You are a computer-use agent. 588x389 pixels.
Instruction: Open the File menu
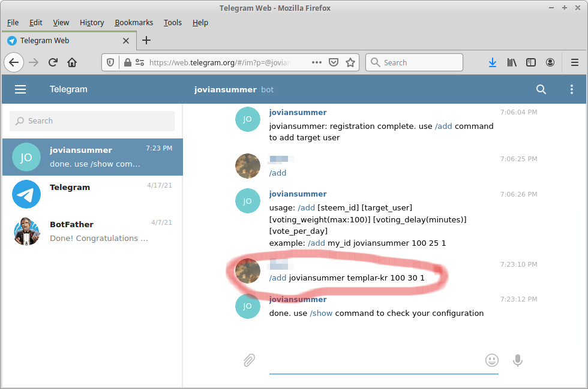[13, 23]
